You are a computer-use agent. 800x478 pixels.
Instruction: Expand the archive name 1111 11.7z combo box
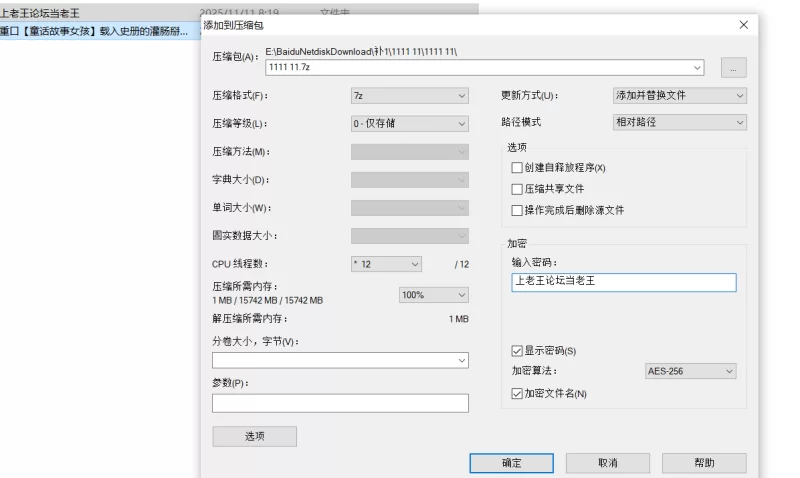click(x=697, y=68)
